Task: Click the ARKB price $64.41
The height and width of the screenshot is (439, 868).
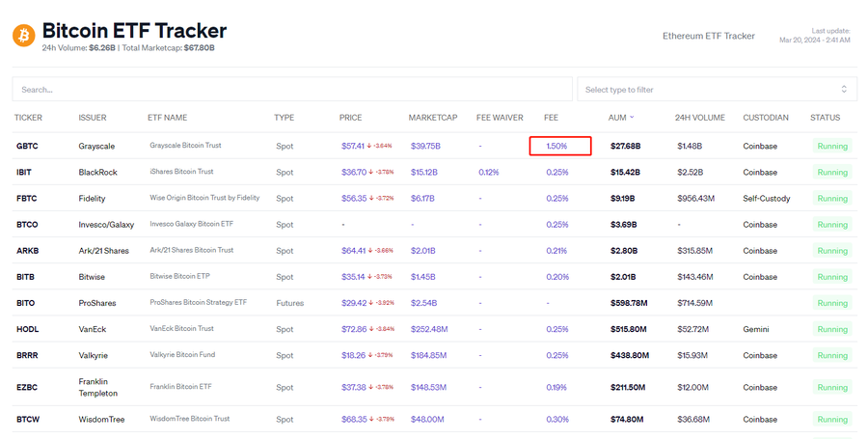Action: (x=353, y=251)
